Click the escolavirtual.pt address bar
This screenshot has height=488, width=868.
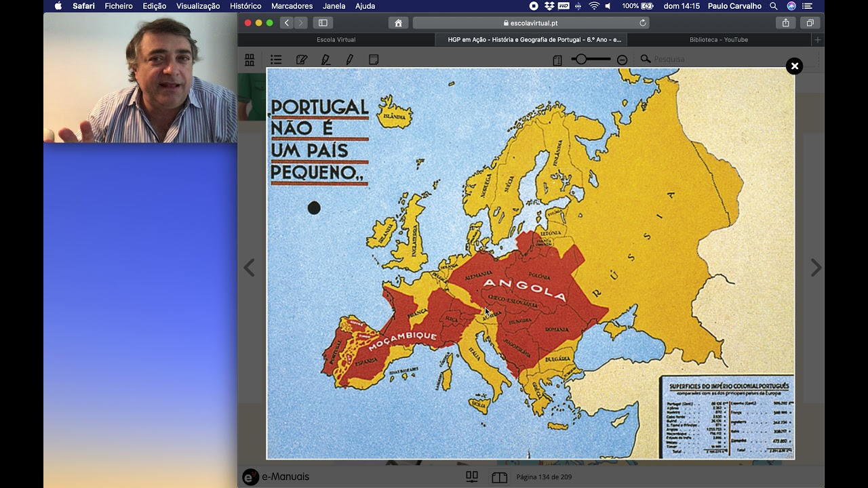(531, 23)
